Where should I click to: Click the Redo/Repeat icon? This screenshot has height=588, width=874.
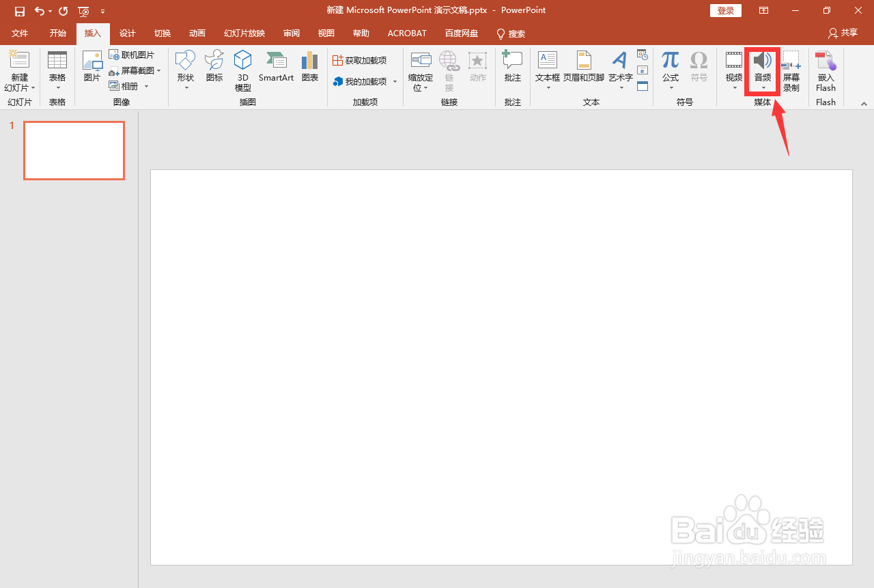coord(64,11)
